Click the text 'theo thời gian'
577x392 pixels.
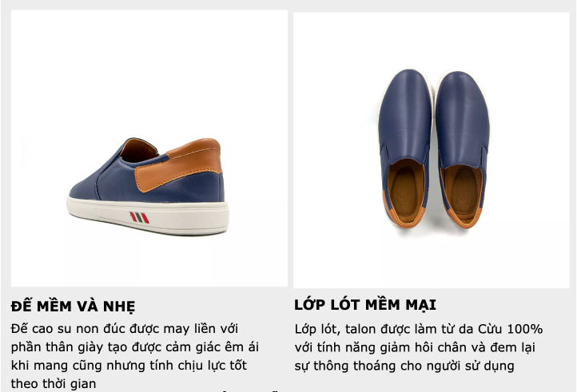pos(54,384)
